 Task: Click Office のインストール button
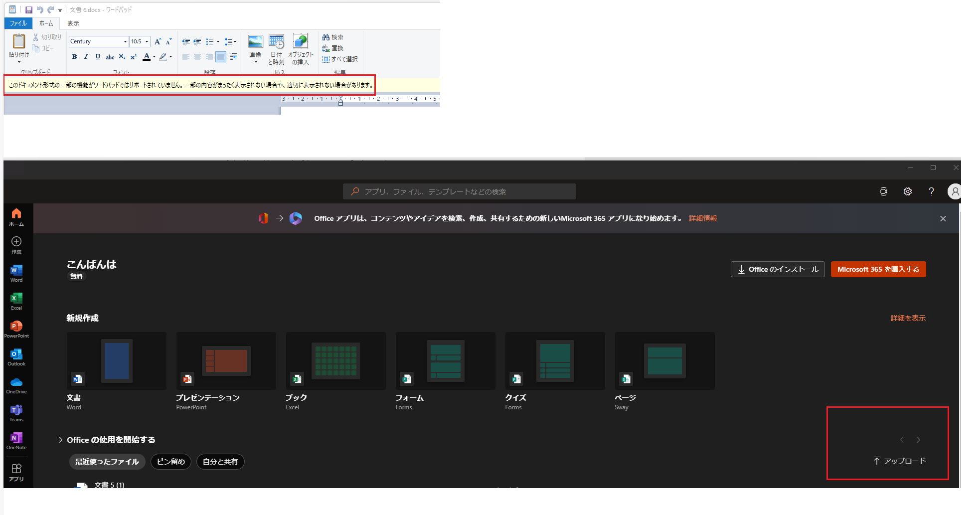pyautogui.click(x=778, y=269)
